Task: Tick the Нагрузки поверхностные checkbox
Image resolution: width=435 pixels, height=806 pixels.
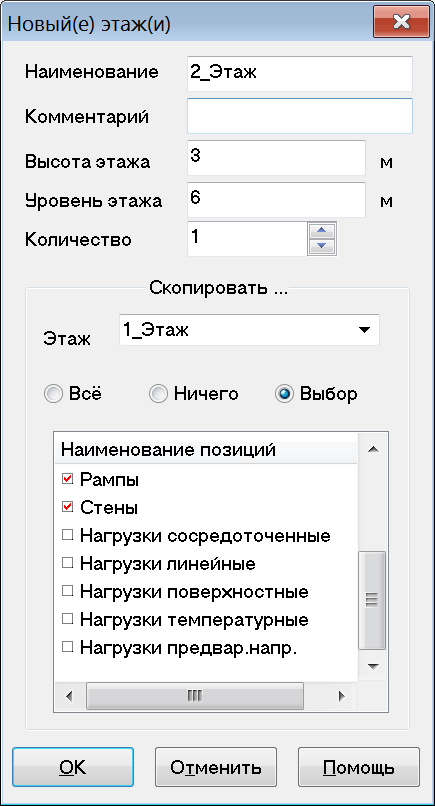Action: coord(67,591)
